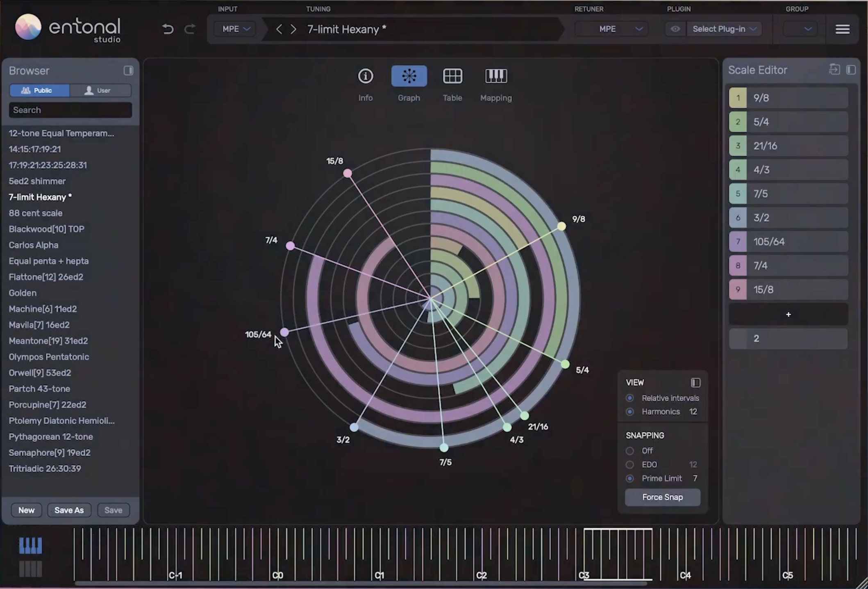Set snapping to Off
The height and width of the screenshot is (589, 868).
coord(630,451)
